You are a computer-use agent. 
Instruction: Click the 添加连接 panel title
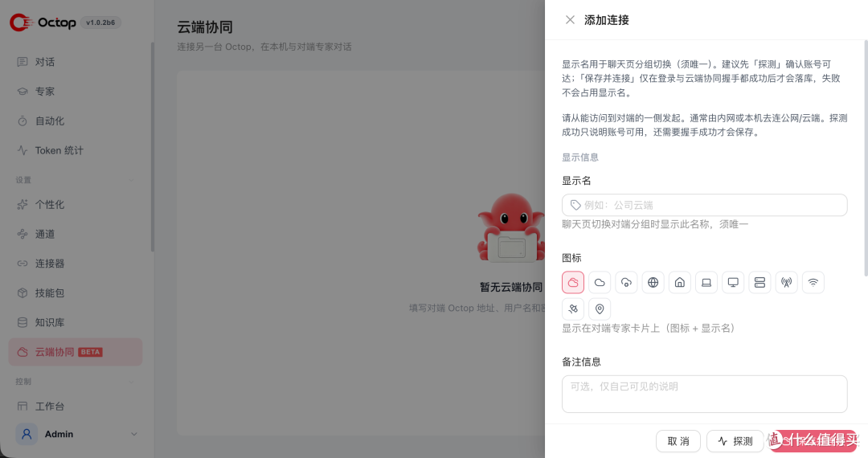pos(607,20)
